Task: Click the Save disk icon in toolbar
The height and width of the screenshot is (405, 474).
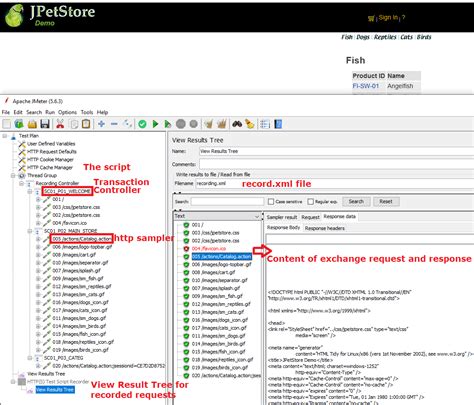Action: [x=45, y=124]
